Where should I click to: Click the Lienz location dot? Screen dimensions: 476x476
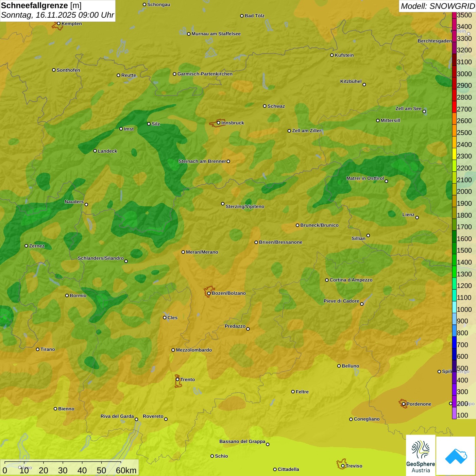pyautogui.click(x=417, y=218)
